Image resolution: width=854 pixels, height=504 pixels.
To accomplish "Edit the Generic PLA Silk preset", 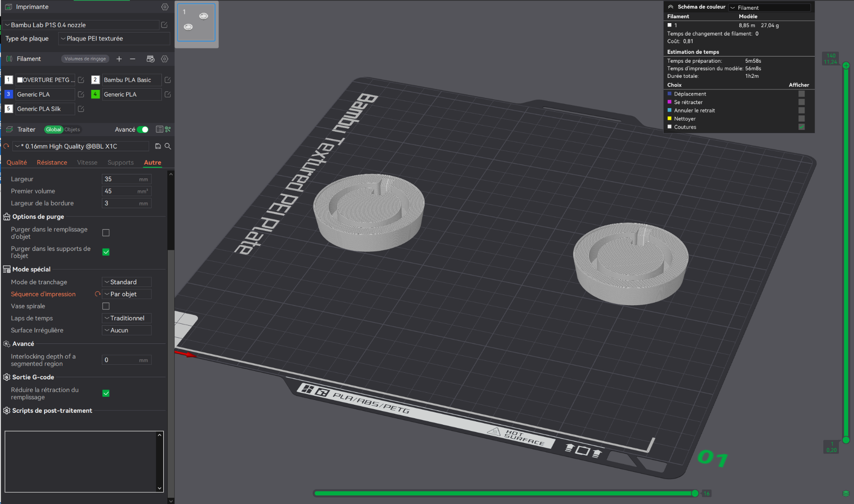I will point(81,109).
